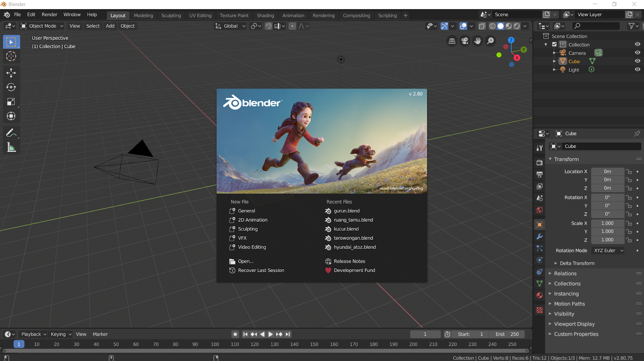This screenshot has width=644, height=361.
Task: Lock the Location X field
Action: (629, 171)
